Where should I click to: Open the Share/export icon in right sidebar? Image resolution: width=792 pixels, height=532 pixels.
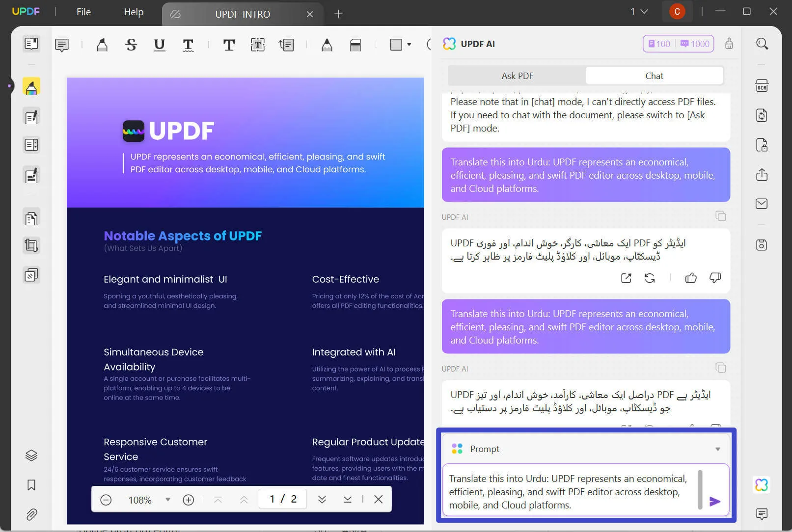pos(762,174)
